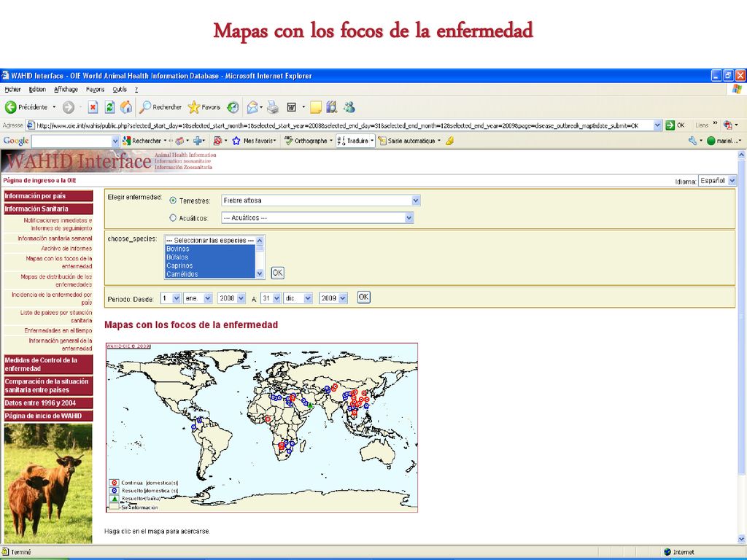Stop page loading with the red X icon
The image size is (747, 560).
(x=93, y=108)
